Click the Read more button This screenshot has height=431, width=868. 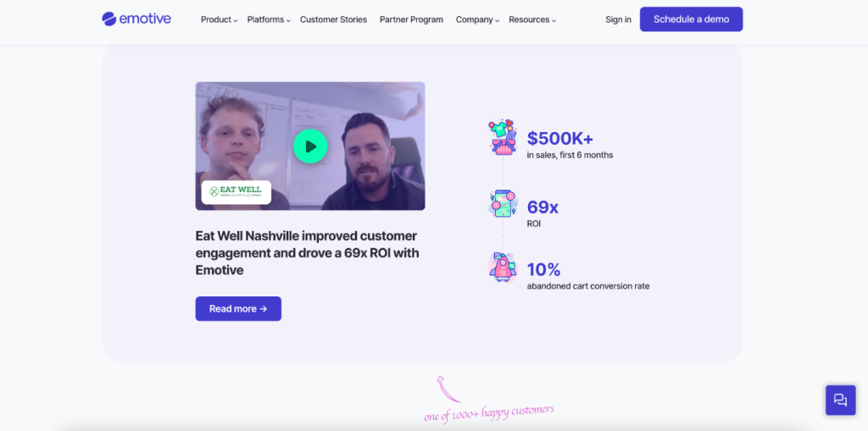pos(238,309)
